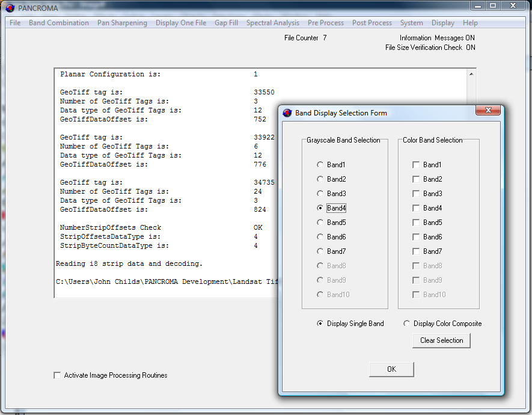
Task: Open the Pan Sharpening menu
Action: tap(122, 23)
